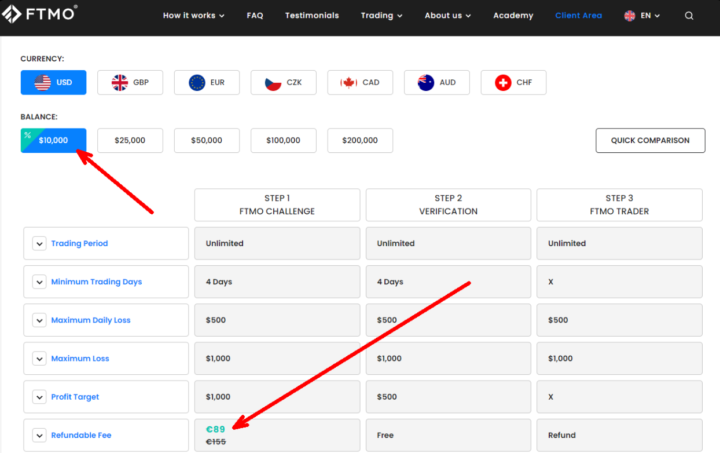Select CAD currency
Image resolution: width=720 pixels, height=453 pixels.
coord(360,82)
